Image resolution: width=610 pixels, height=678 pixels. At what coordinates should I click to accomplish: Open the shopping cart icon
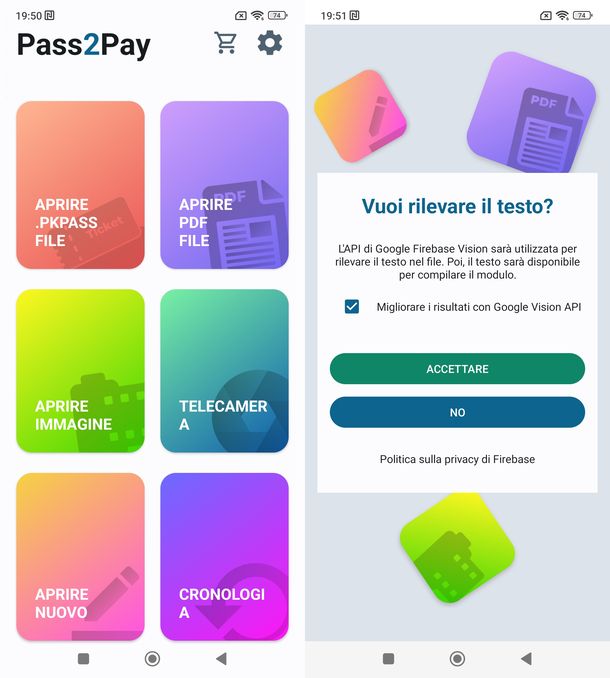coord(226,43)
